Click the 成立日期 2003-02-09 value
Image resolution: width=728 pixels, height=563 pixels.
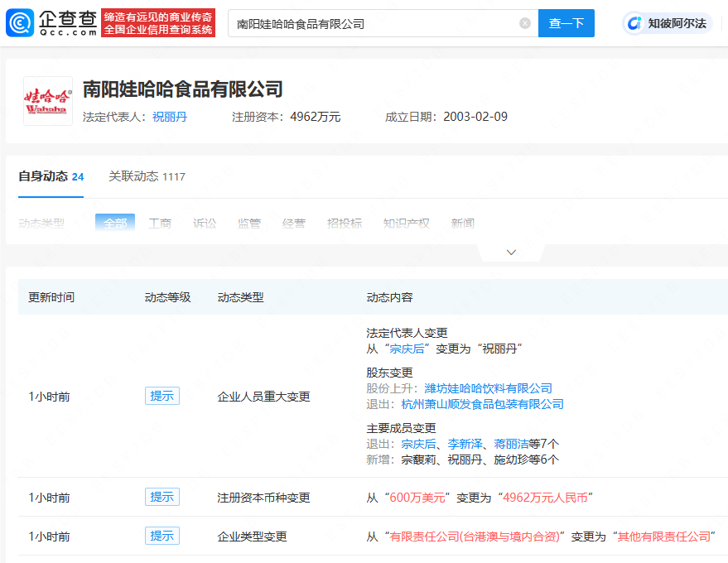[x=475, y=117]
